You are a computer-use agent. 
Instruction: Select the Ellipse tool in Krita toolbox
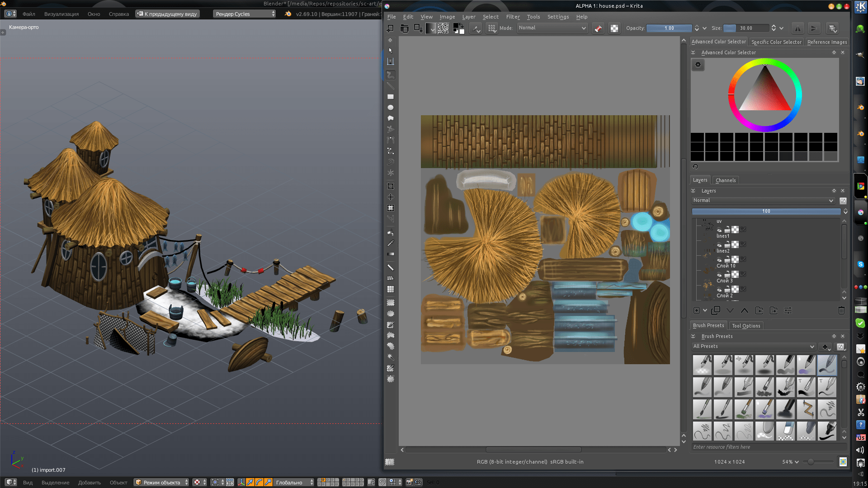point(391,108)
